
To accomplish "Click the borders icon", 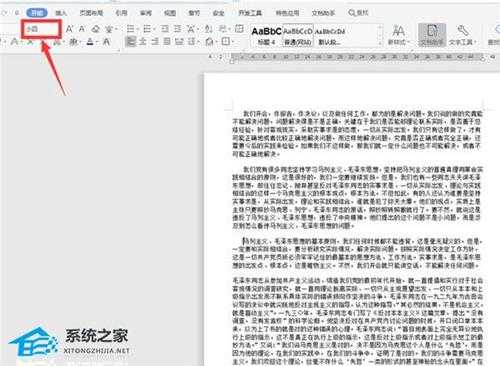I will (226, 42).
